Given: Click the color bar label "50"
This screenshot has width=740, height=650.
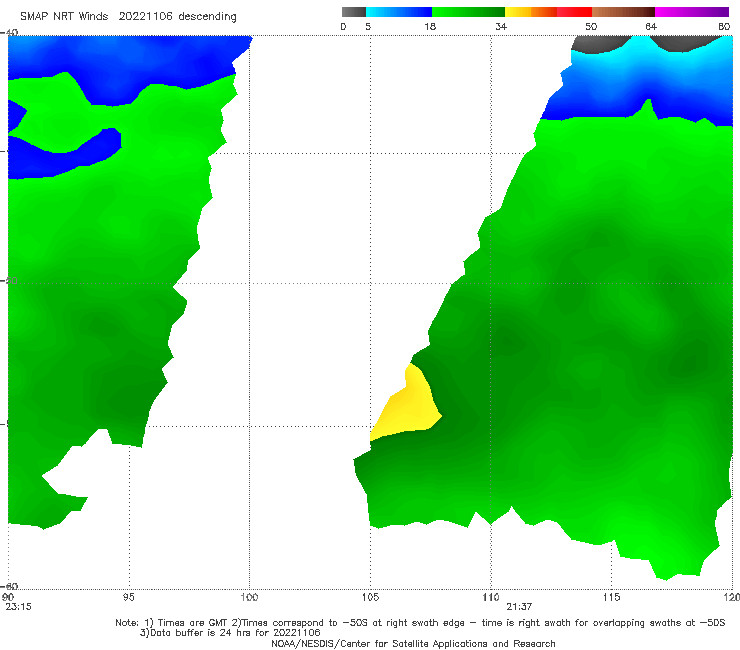Looking at the screenshot, I should pos(591,27).
